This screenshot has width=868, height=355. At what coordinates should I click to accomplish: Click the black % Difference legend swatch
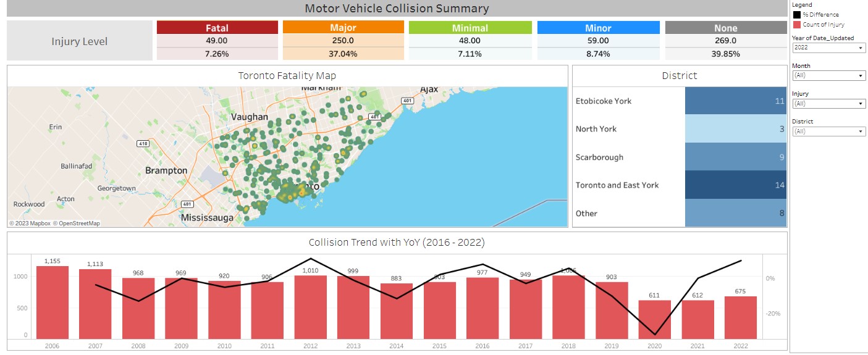coord(797,14)
